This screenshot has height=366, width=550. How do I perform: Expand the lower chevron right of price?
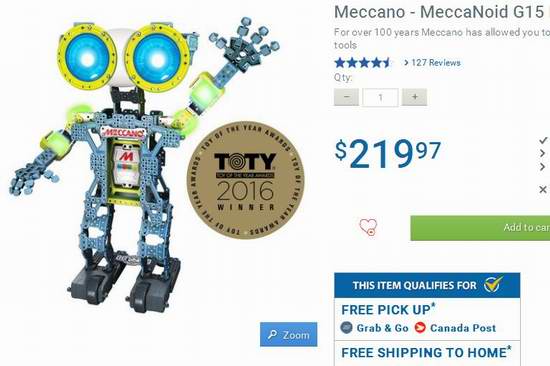point(543,167)
